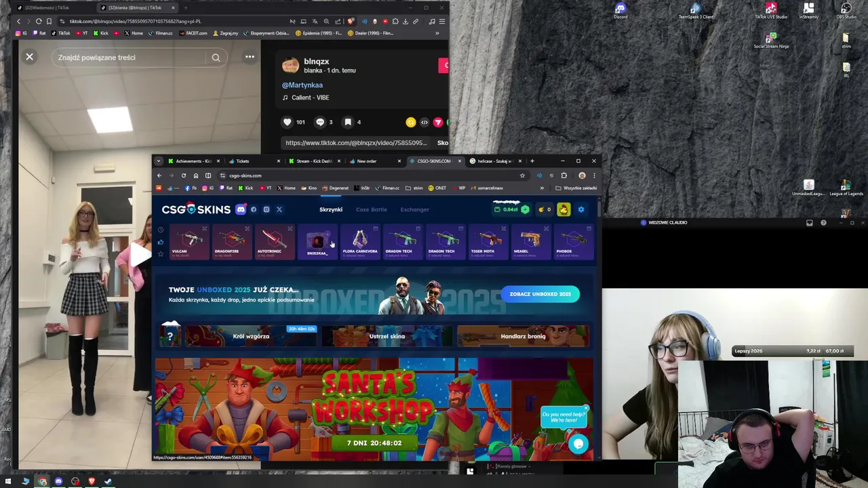The image size is (868, 488).
Task: Open the Instagram icon in CSGO-SKINS header
Action: [267, 209]
